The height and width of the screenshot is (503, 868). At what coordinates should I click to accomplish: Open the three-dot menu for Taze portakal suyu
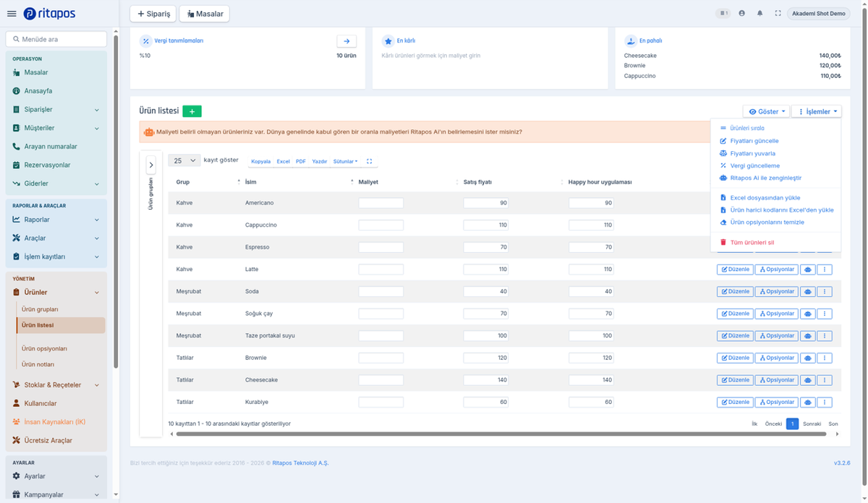(x=825, y=336)
